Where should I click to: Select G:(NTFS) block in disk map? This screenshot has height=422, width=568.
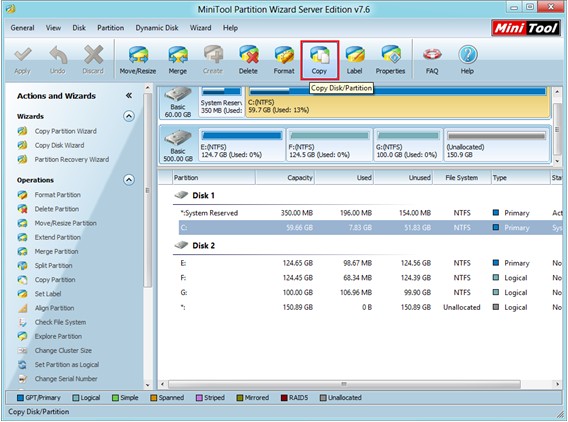(408, 145)
